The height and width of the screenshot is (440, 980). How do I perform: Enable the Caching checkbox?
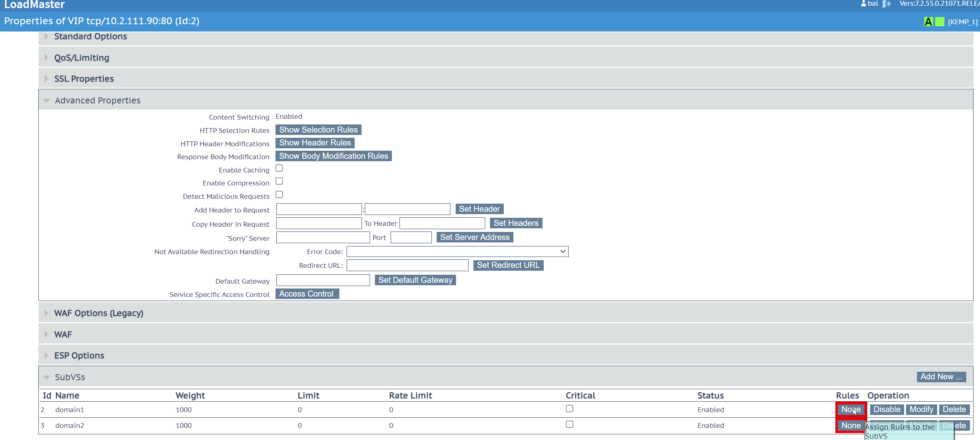[279, 168]
